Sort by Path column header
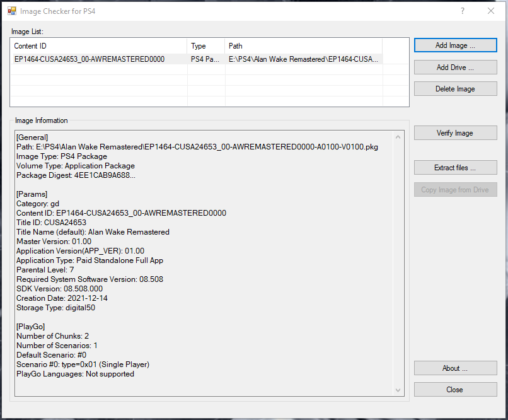 point(304,46)
